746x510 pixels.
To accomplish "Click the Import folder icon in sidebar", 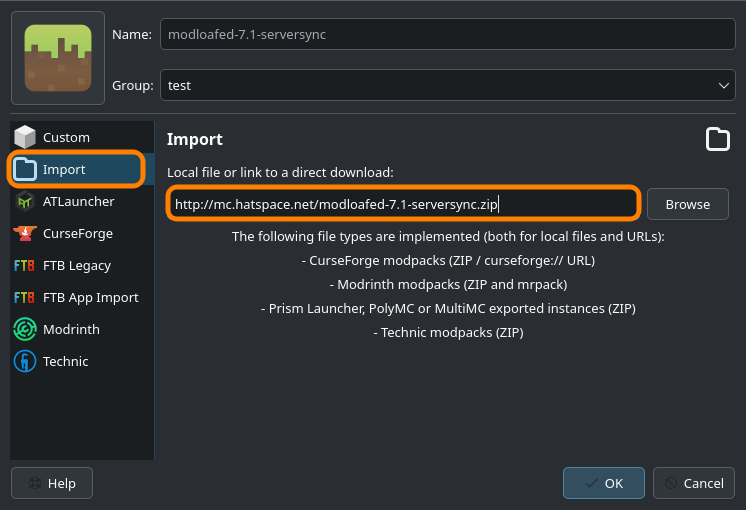I will (x=26, y=170).
